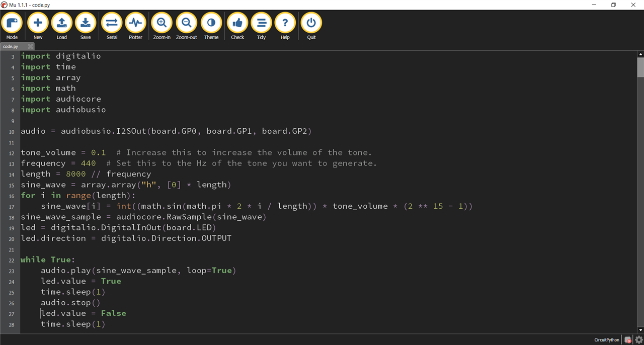The height and width of the screenshot is (345, 644).
Task: Click the scrollbar down arrow
Action: tap(640, 330)
